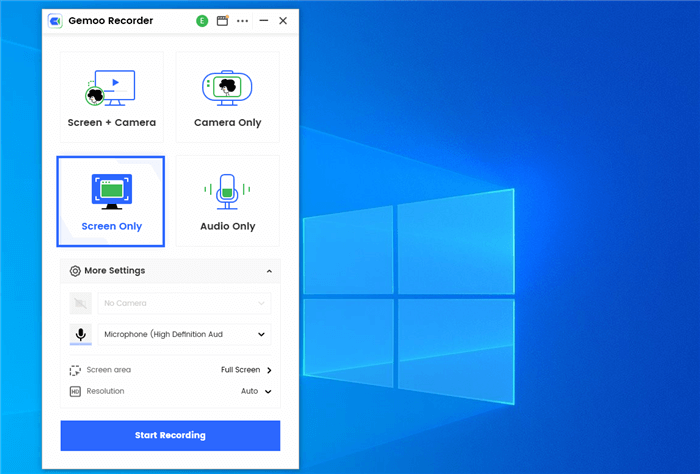The width and height of the screenshot is (700, 474).
Task: Click the green user account avatar
Action: [x=202, y=21]
